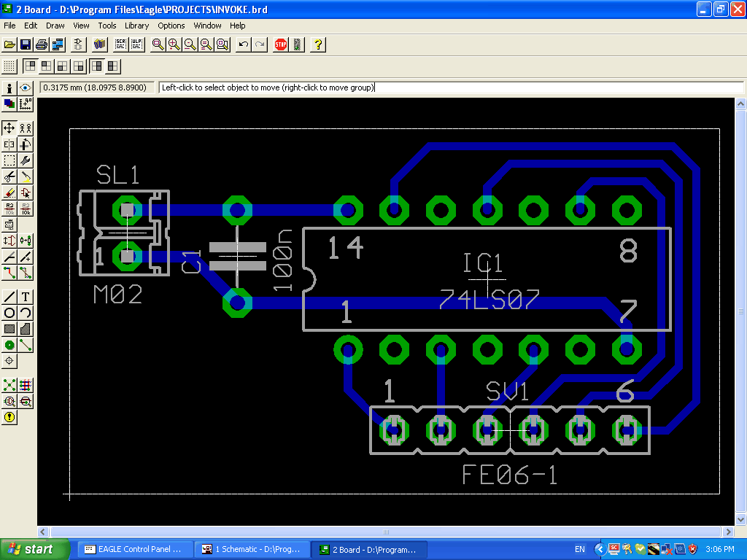Select the Delete eraser tool
747x560 pixels.
[9, 192]
